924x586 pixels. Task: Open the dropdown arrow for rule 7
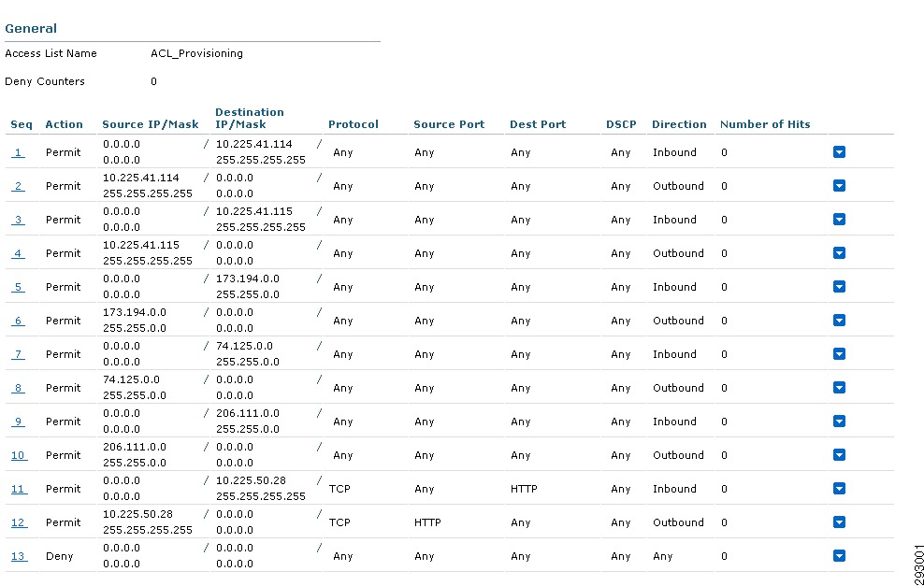839,353
